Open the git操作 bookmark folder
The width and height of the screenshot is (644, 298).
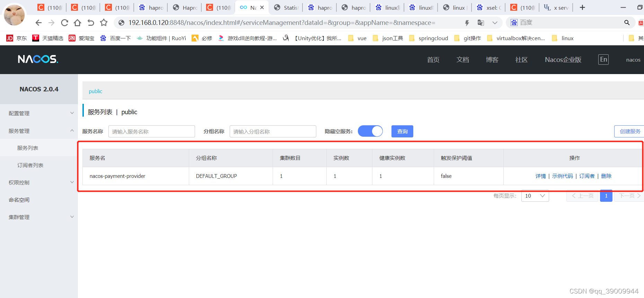tap(467, 38)
